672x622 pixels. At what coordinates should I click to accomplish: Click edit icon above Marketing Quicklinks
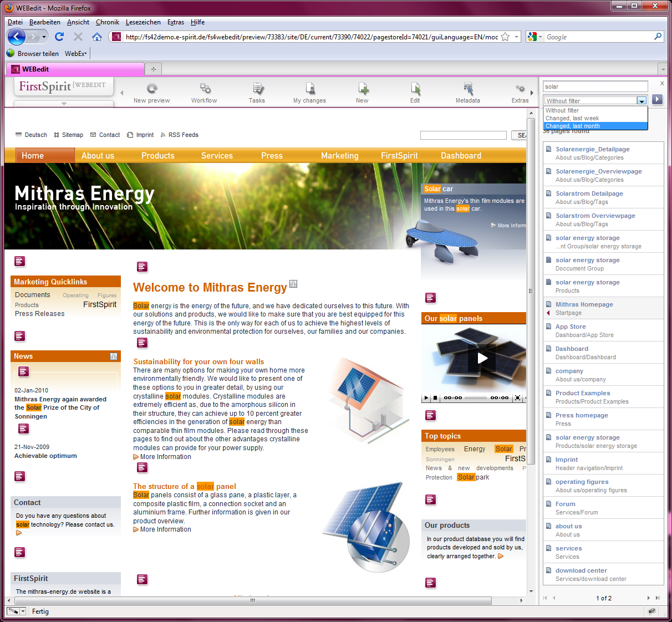point(19,261)
